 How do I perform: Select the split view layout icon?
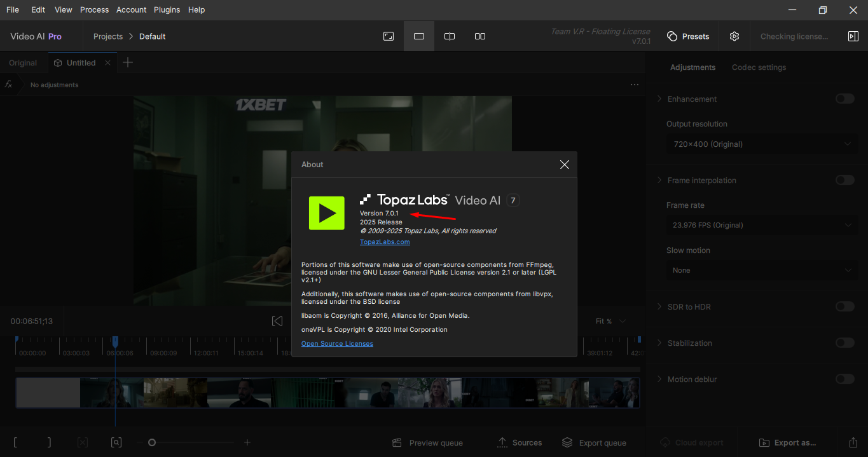[x=450, y=36]
